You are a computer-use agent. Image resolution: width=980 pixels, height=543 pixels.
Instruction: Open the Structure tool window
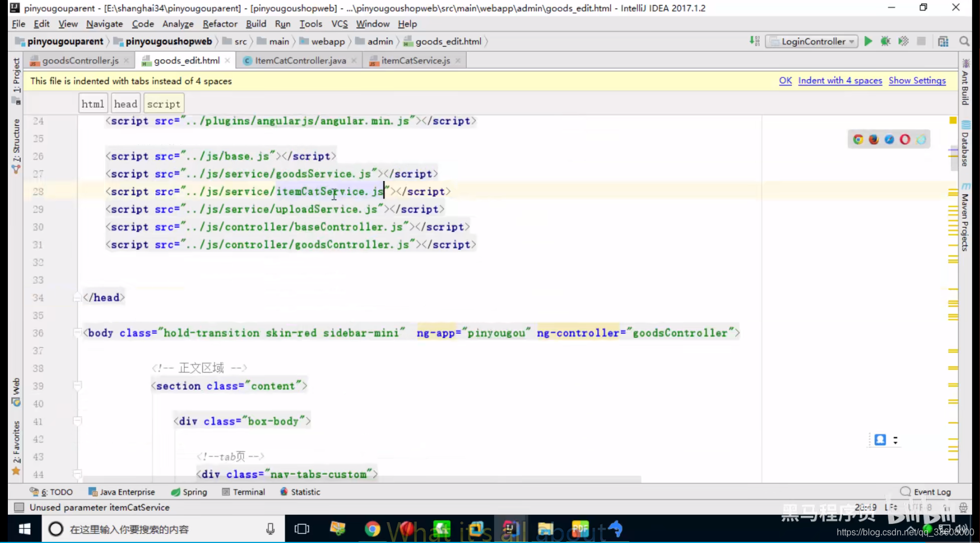coord(16,145)
